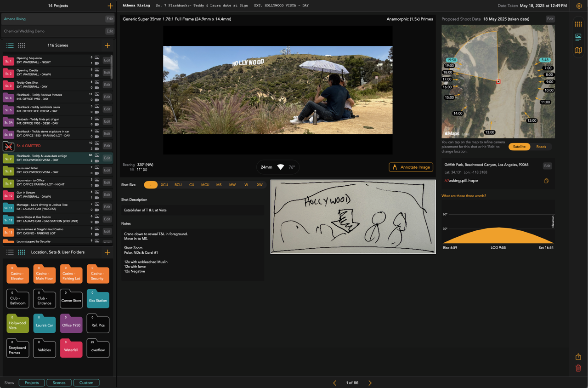Add a new scene with plus icon
588x388 pixels.
(107, 46)
